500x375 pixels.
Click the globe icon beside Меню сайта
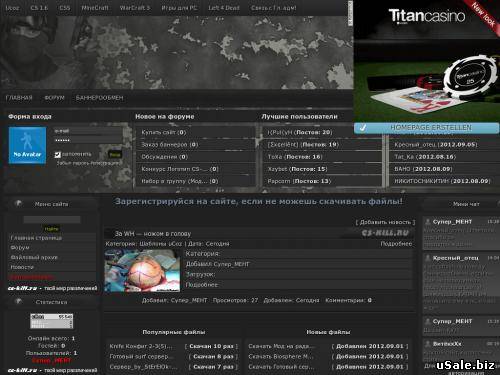point(18,203)
